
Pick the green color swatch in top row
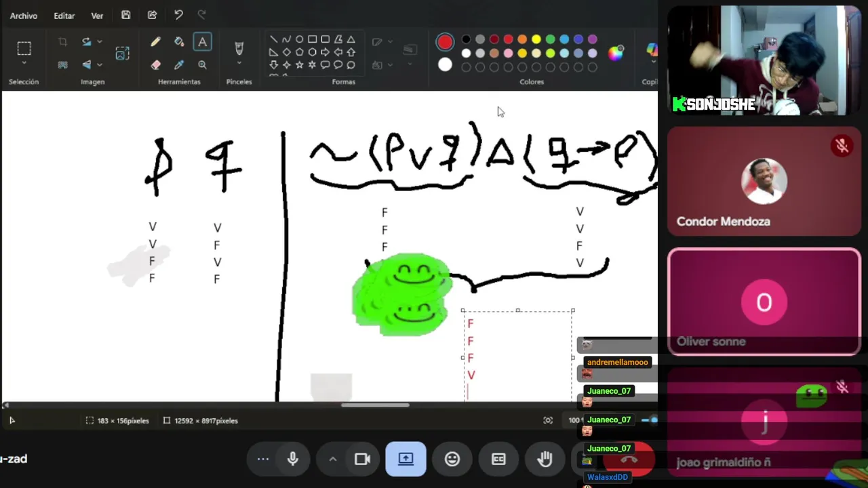[x=550, y=39]
